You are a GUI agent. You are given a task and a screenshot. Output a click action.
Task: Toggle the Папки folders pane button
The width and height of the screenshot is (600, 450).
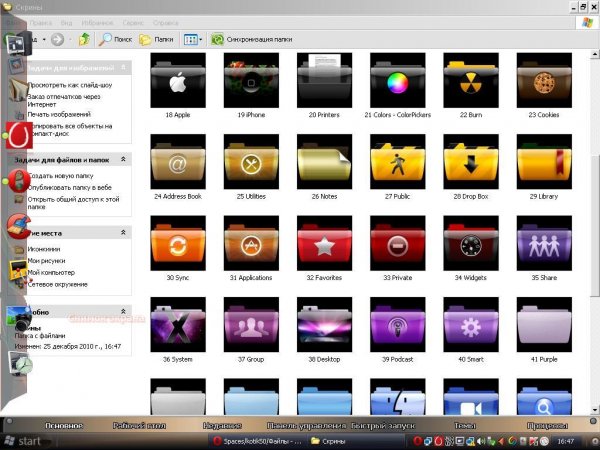156,39
